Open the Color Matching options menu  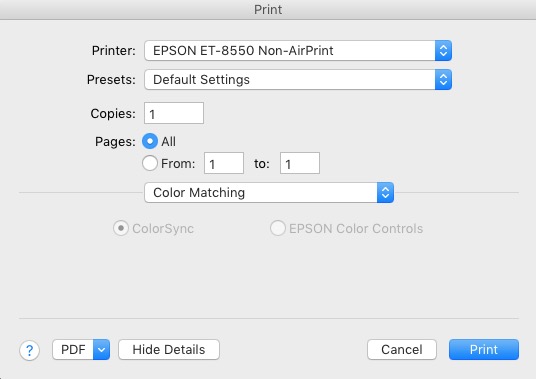(269, 193)
